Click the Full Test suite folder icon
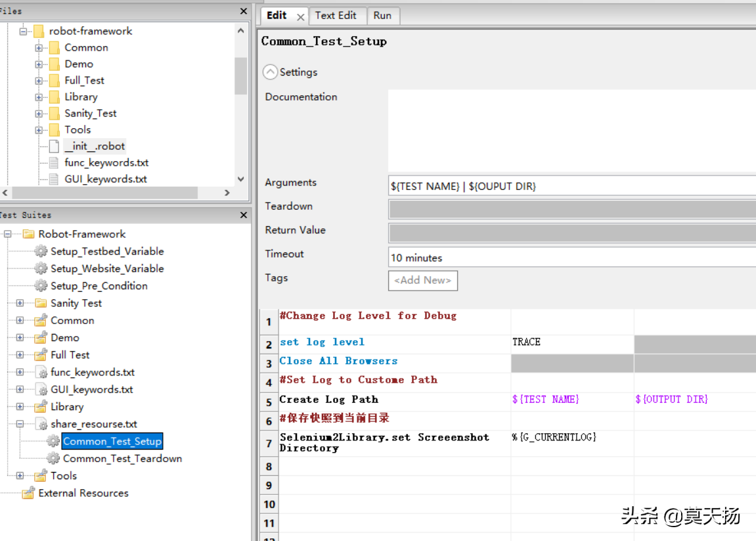The width and height of the screenshot is (756, 541). [x=41, y=355]
